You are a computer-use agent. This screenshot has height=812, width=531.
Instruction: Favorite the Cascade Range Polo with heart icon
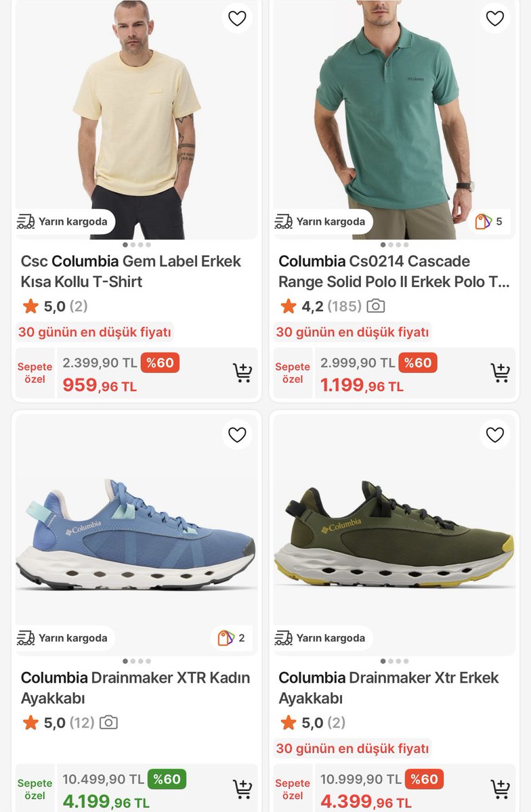pos(495,18)
